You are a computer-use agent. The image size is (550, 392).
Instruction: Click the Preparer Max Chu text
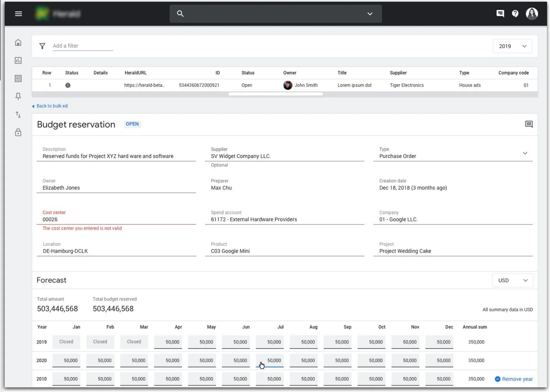pos(221,188)
